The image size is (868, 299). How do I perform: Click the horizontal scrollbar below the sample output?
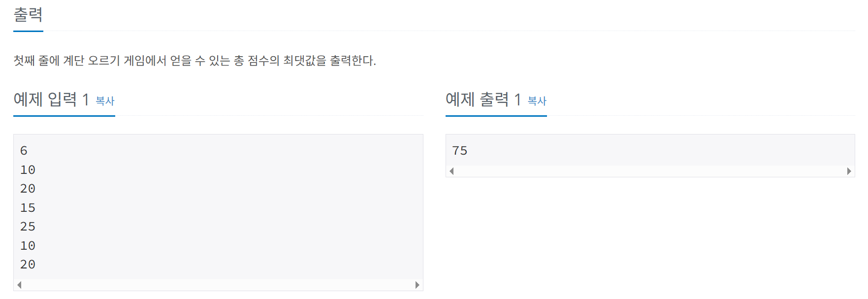click(x=650, y=171)
